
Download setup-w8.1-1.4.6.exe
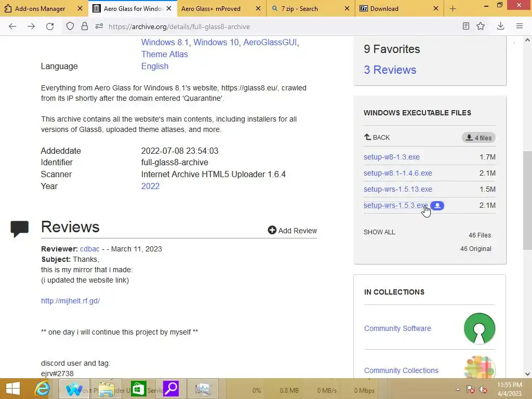click(397, 173)
